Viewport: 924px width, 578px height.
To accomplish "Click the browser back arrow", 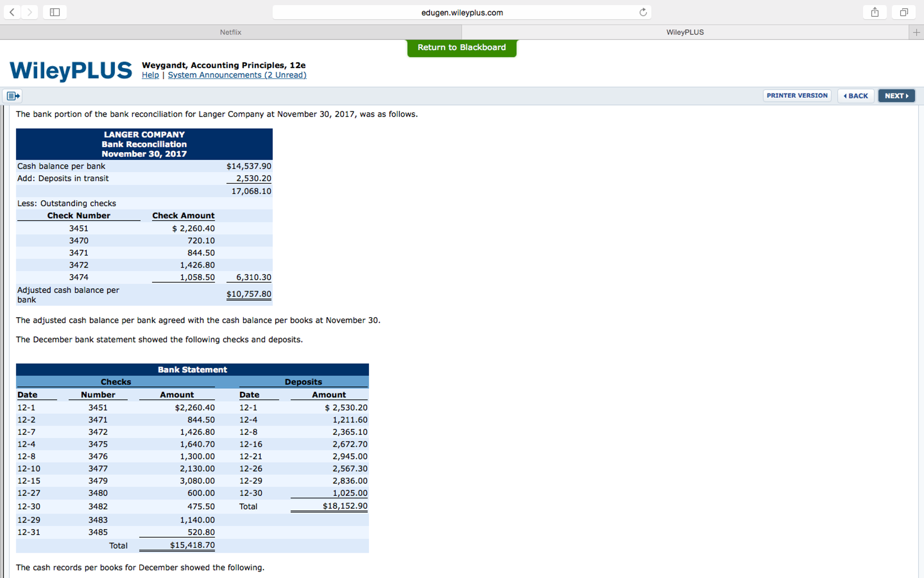I will click(12, 12).
